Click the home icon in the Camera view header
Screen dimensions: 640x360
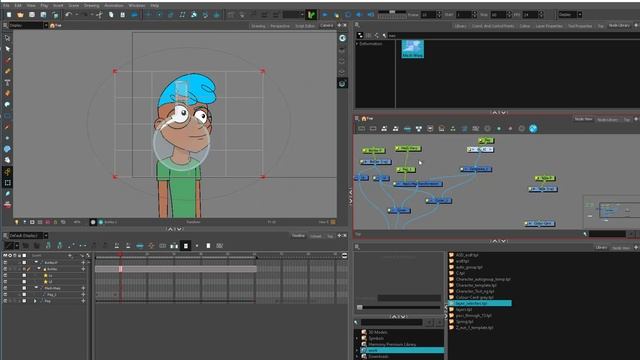point(52,25)
